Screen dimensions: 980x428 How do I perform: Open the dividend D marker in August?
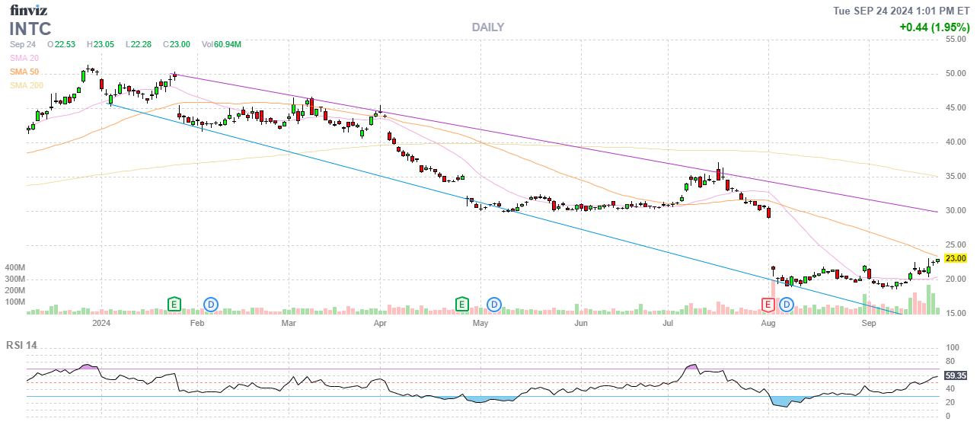point(787,304)
